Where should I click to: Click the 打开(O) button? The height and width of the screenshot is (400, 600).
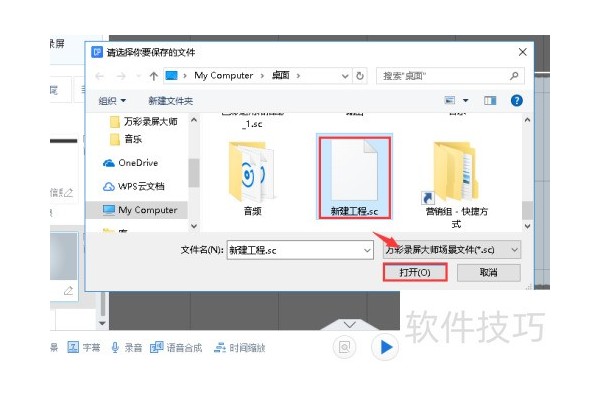(x=415, y=273)
